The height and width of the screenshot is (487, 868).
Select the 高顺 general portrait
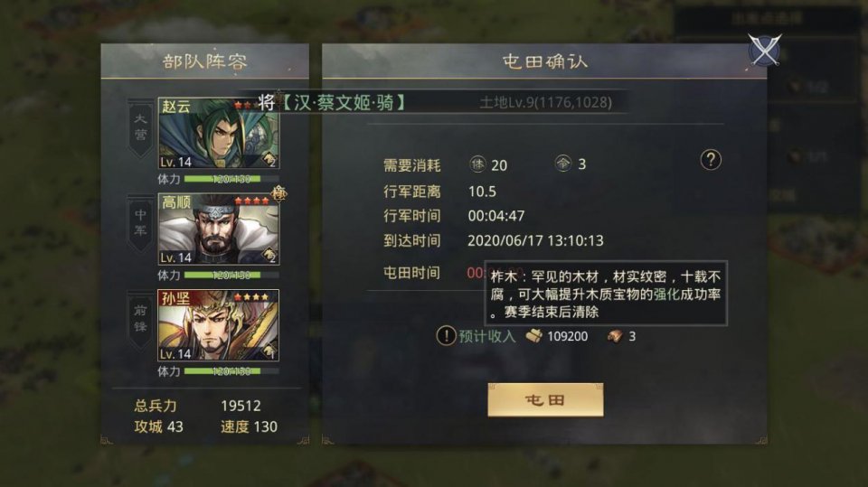219,229
